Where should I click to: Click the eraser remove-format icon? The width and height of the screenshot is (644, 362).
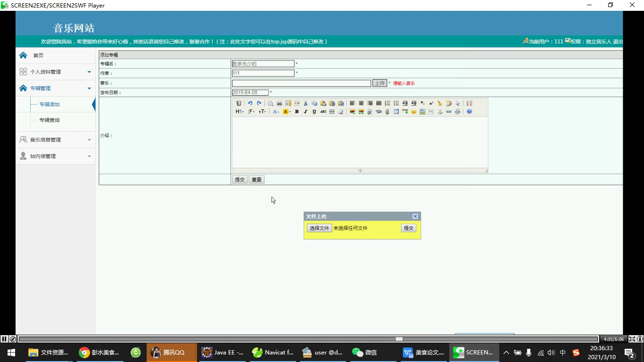point(340,112)
